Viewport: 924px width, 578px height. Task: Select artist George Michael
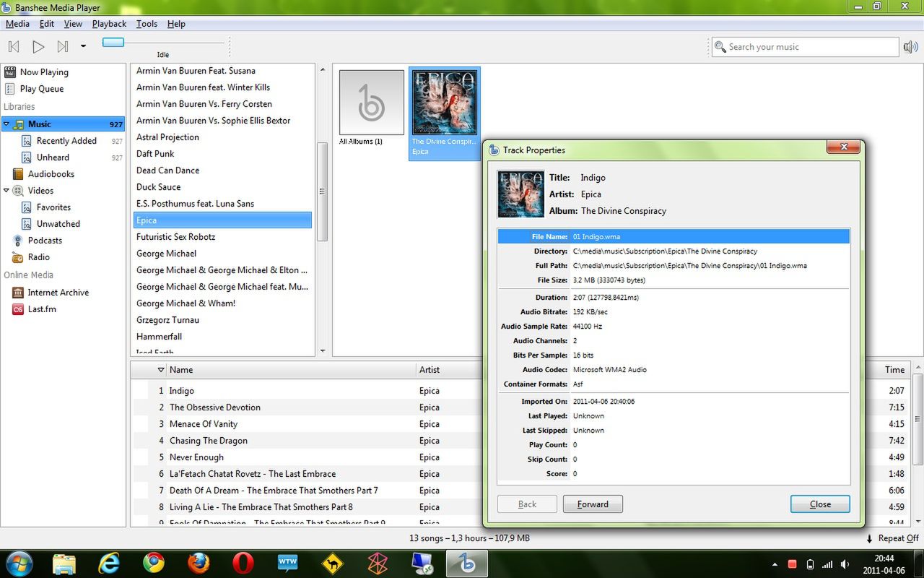coord(223,254)
